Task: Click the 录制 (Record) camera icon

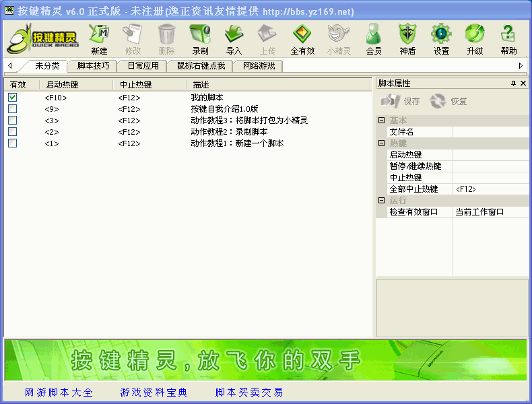Action: pyautogui.click(x=200, y=38)
